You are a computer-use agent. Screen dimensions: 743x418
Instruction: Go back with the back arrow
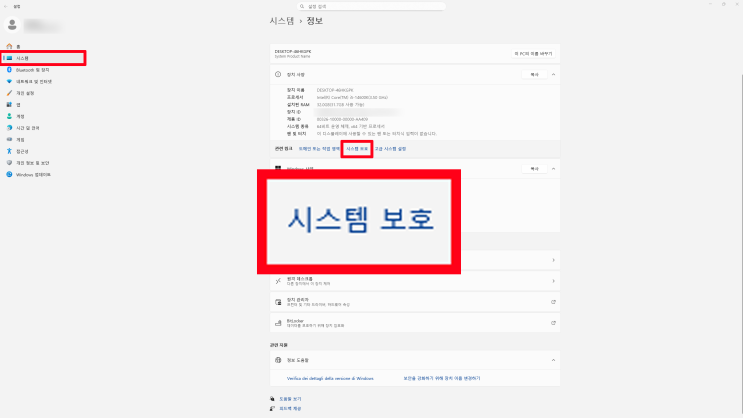point(6,6)
